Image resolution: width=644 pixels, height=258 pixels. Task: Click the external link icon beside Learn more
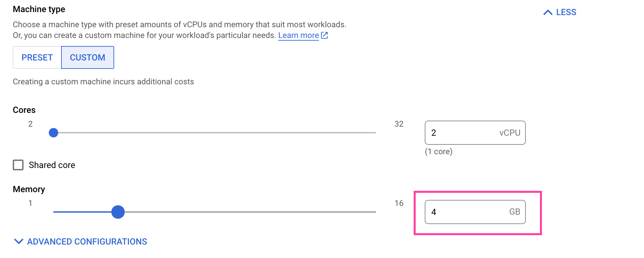pyautogui.click(x=324, y=35)
